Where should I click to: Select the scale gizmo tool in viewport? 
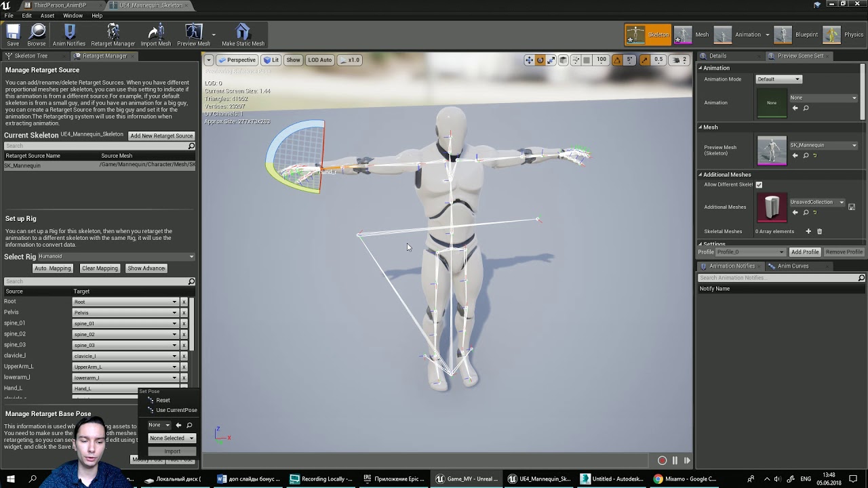pyautogui.click(x=551, y=60)
